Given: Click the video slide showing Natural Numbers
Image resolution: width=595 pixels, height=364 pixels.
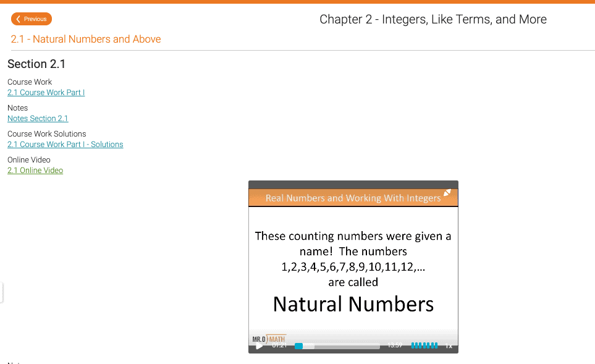Looking at the screenshot, I should 353,268.
